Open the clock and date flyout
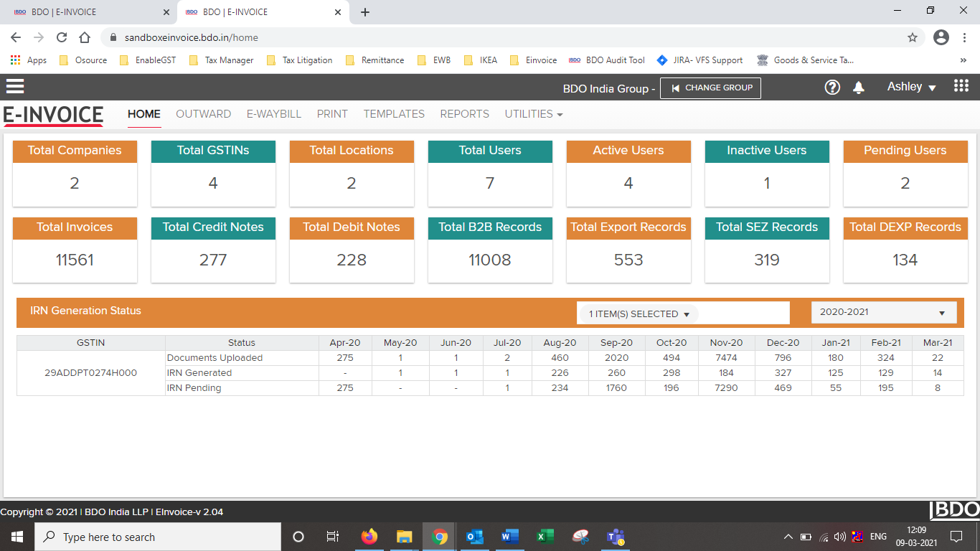 pos(916,537)
